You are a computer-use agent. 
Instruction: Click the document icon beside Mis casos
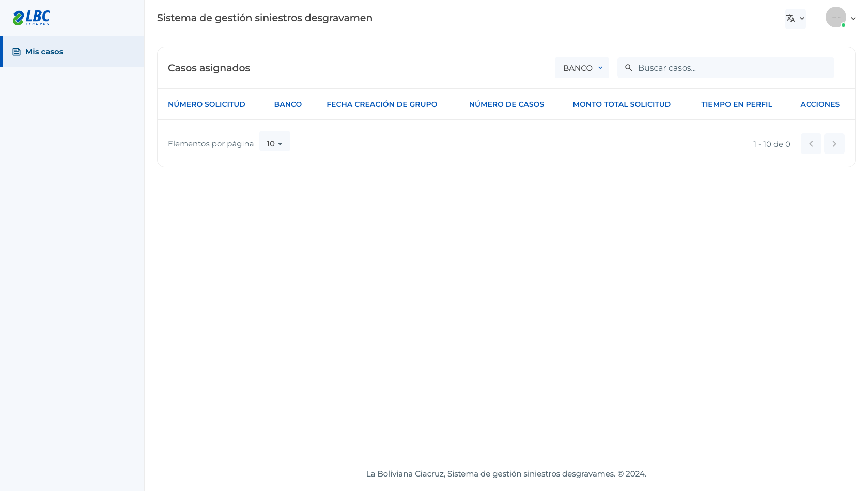17,52
